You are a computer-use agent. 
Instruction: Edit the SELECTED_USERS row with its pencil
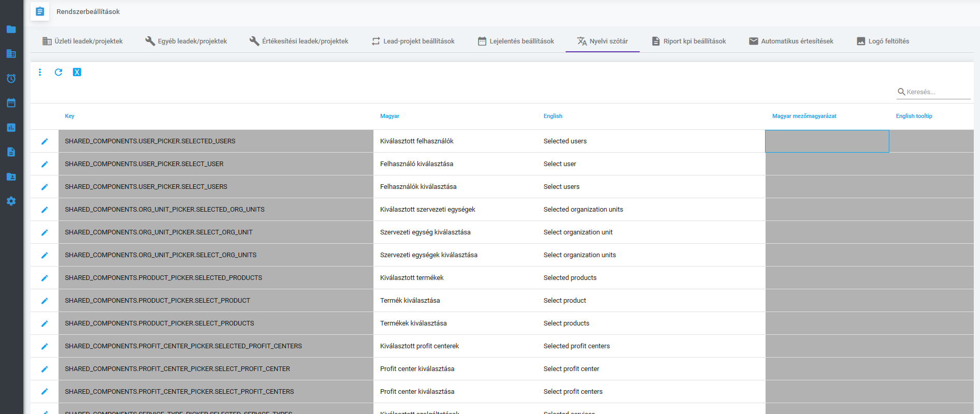[45, 141]
